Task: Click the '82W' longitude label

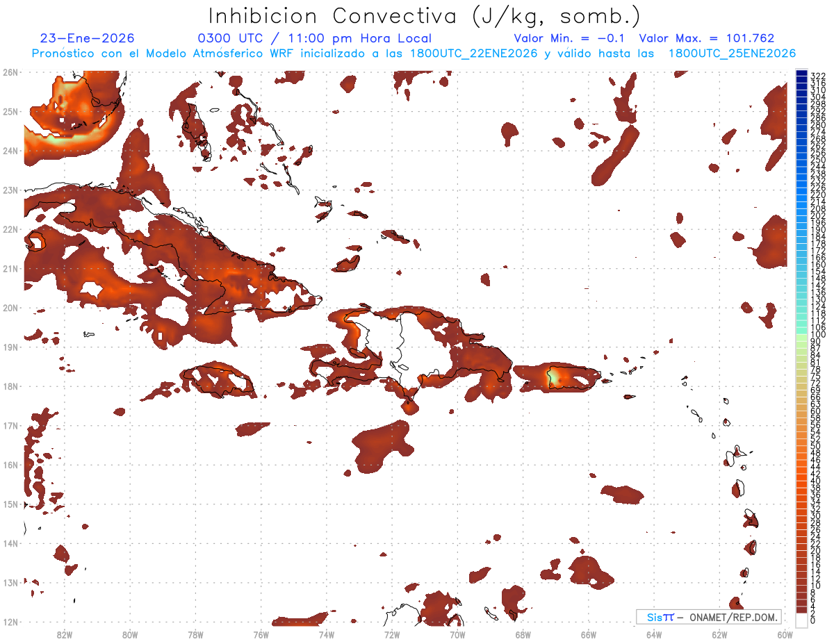Action: tap(64, 634)
